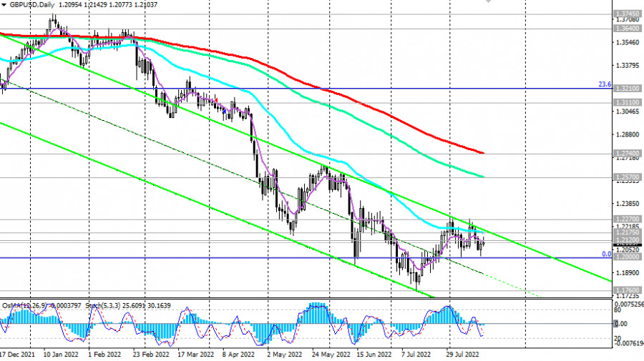Image resolution: width=644 pixels, height=361 pixels.
Task: Click the 0.0 Fibonacci level label
Action: pyautogui.click(x=607, y=254)
